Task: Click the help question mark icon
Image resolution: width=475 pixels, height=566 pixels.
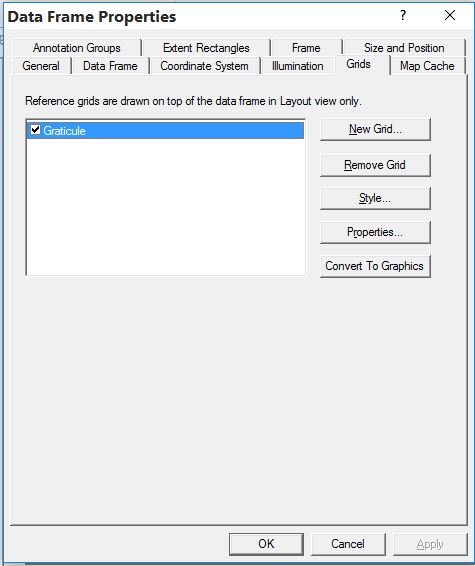Action: coord(403,16)
